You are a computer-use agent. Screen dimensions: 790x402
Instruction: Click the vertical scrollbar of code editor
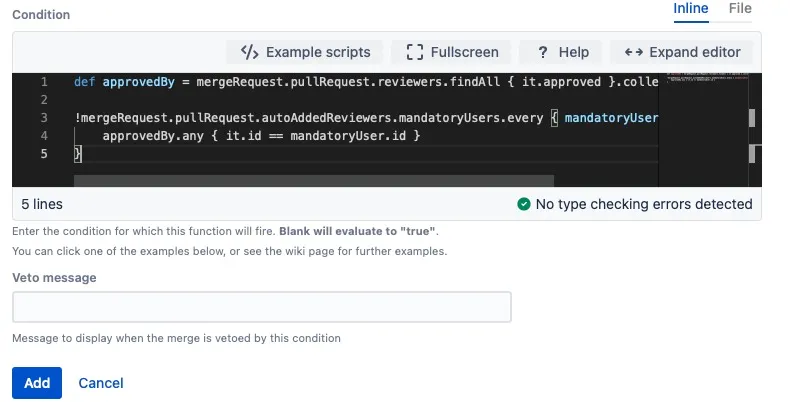[755, 130]
